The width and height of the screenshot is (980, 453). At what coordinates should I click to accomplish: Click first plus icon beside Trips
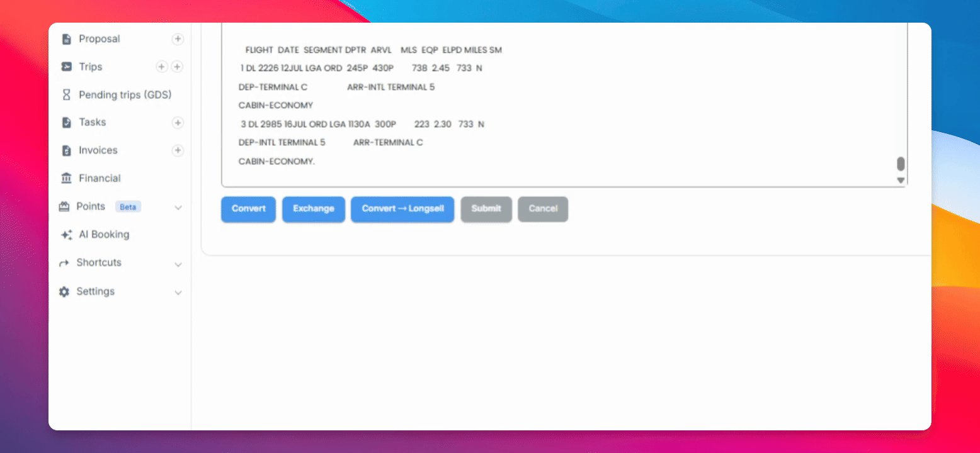pyautogui.click(x=162, y=67)
